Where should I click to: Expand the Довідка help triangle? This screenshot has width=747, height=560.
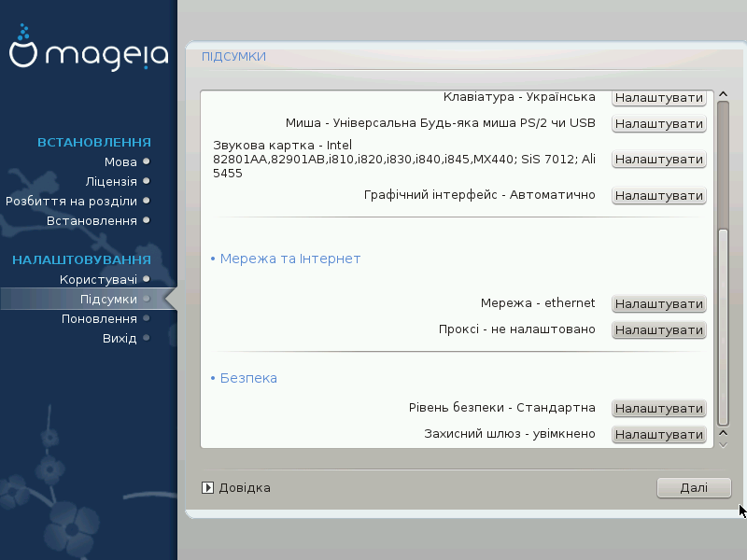(x=207, y=487)
